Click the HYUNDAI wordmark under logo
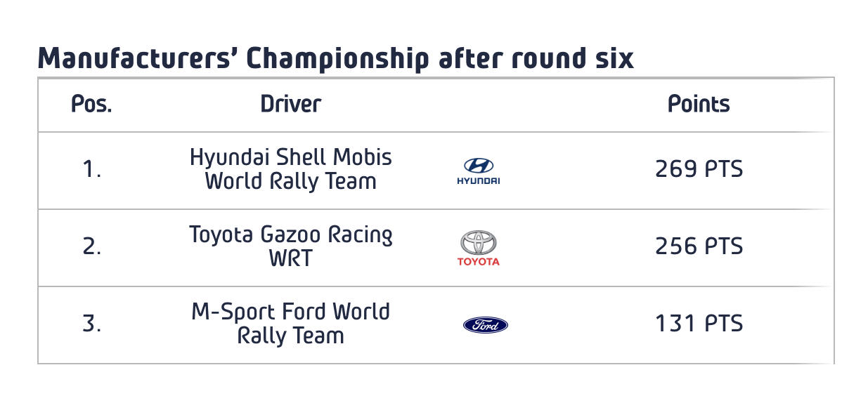The height and width of the screenshot is (410, 868). [x=479, y=181]
